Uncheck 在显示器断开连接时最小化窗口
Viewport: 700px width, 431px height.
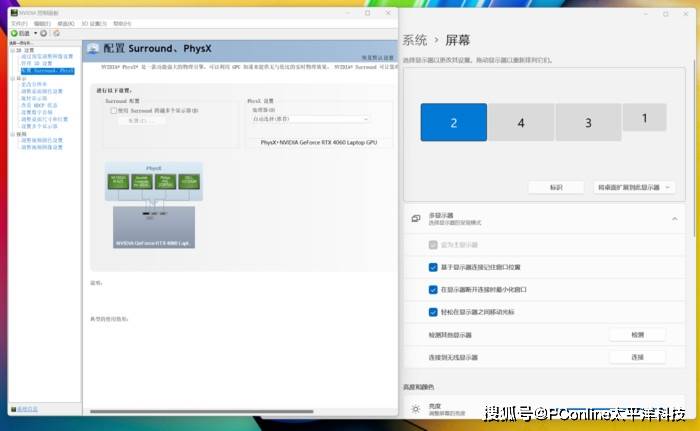click(x=433, y=289)
